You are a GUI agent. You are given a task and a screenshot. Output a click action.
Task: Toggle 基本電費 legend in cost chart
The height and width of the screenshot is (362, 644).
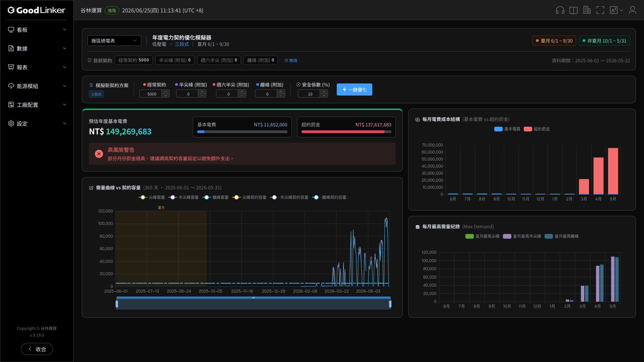pyautogui.click(x=507, y=129)
